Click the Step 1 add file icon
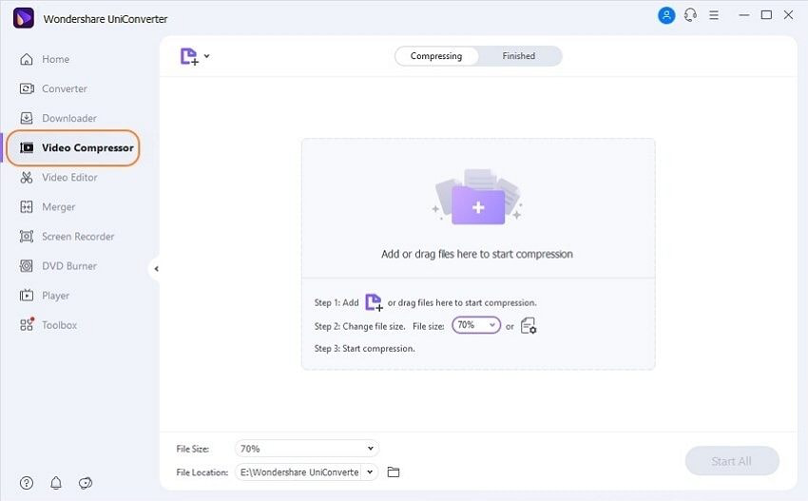The image size is (808, 502). click(x=374, y=302)
